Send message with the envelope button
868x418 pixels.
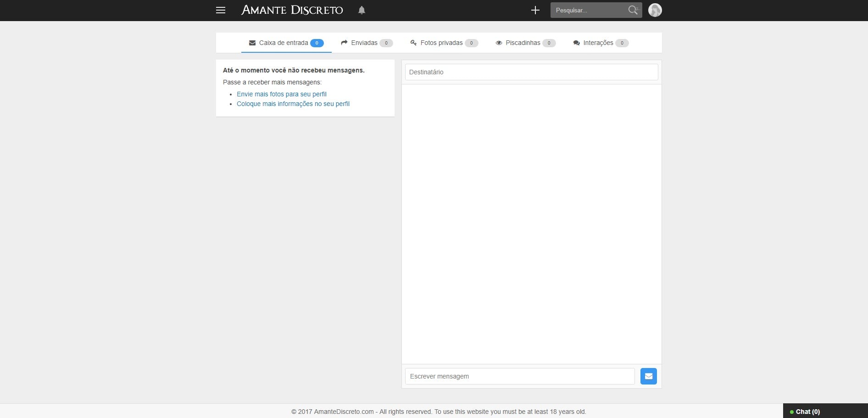tap(648, 376)
